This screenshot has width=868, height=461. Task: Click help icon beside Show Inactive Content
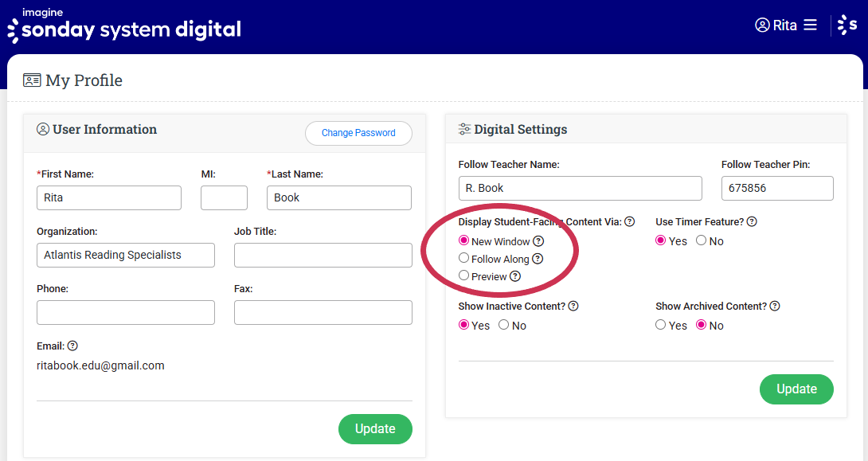click(x=573, y=307)
